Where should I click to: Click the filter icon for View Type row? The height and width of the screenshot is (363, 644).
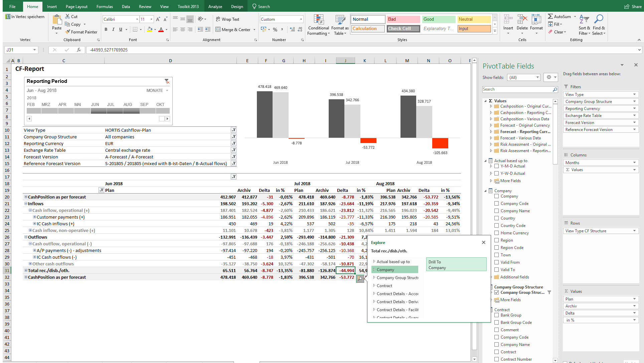[x=234, y=130]
